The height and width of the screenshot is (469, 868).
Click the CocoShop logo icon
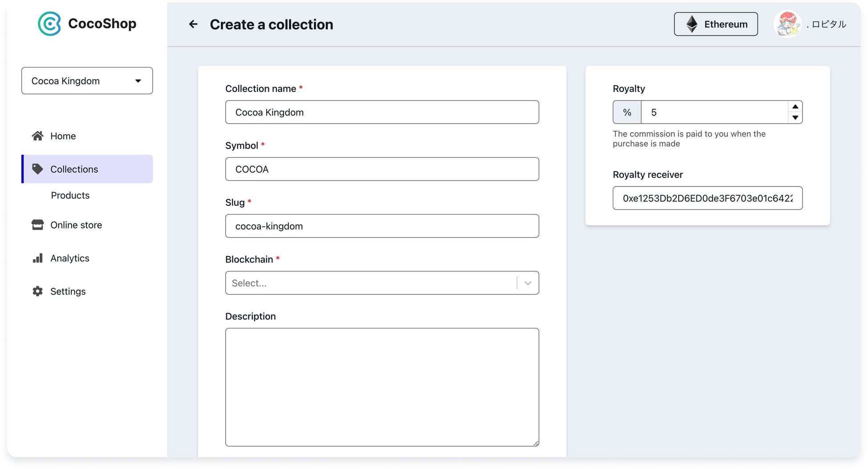click(49, 24)
